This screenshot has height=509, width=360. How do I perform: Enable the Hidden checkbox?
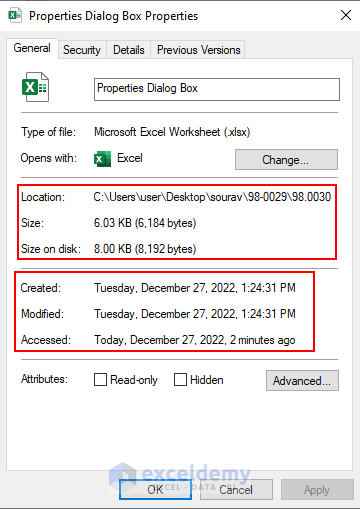(180, 379)
